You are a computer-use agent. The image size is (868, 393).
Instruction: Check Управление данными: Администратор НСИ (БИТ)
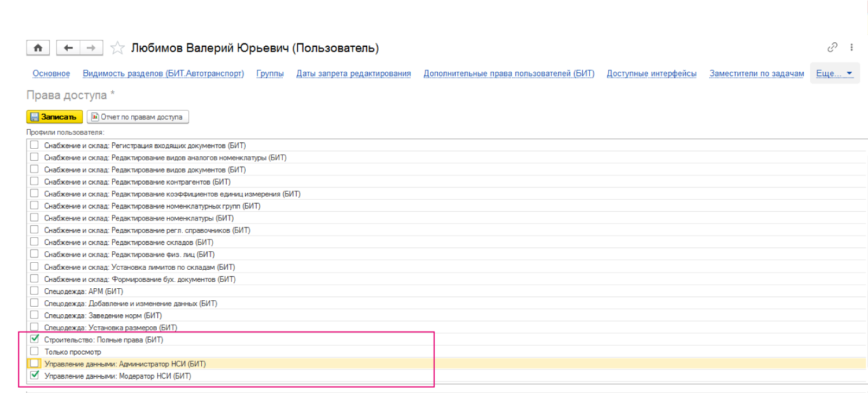click(35, 363)
